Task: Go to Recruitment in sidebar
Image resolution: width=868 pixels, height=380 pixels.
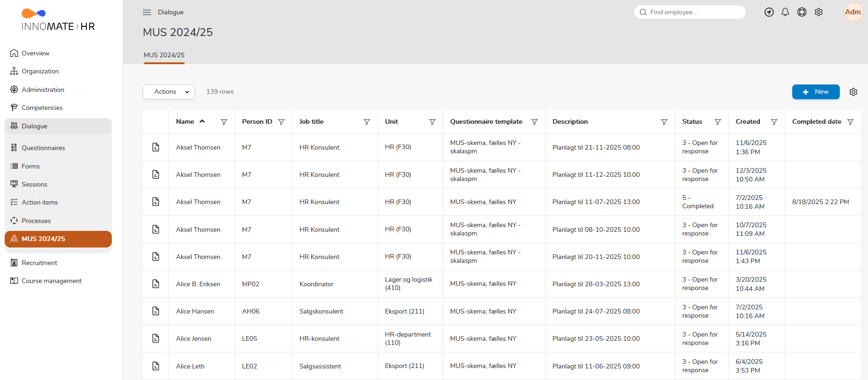Action: (x=39, y=263)
